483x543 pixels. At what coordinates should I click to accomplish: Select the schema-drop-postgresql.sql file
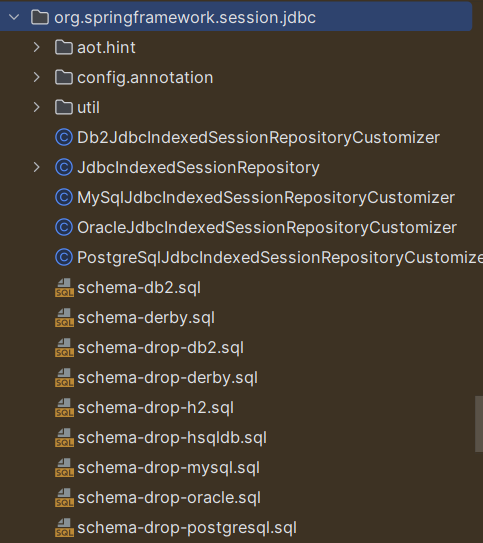pyautogui.click(x=187, y=528)
